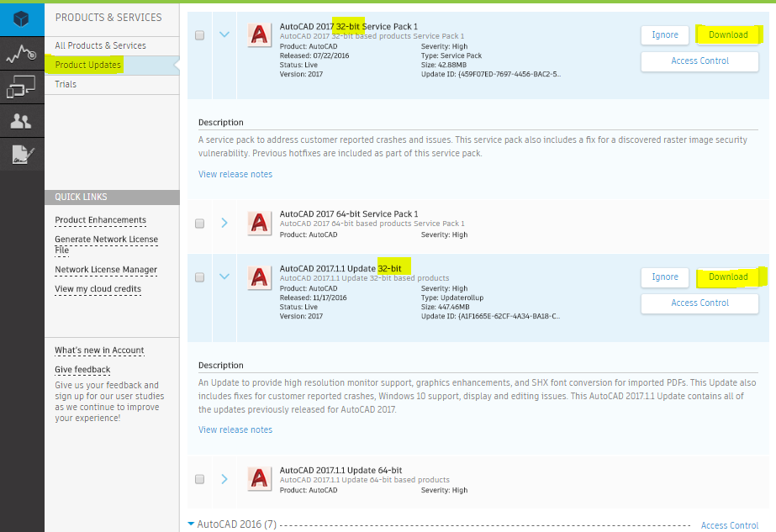Image resolution: width=776 pixels, height=532 pixels.
Task: Open the Products & Services cube icon
Action: coord(21,19)
